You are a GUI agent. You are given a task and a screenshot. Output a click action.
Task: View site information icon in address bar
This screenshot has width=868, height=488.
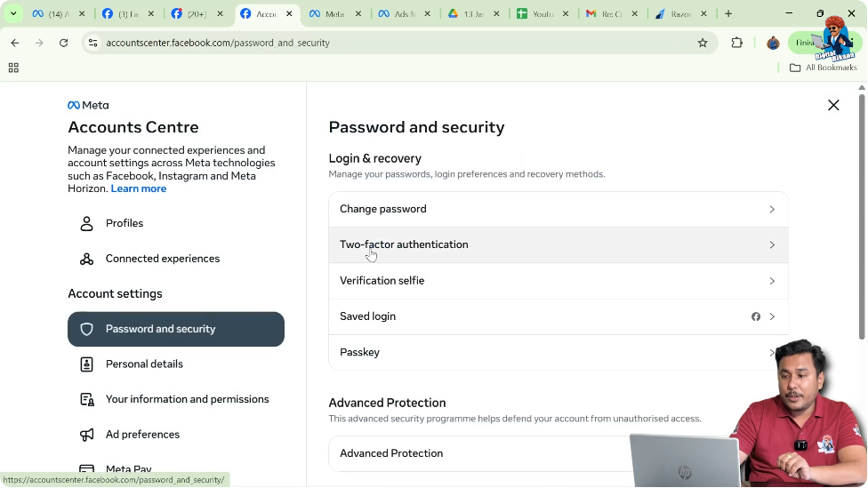point(93,43)
